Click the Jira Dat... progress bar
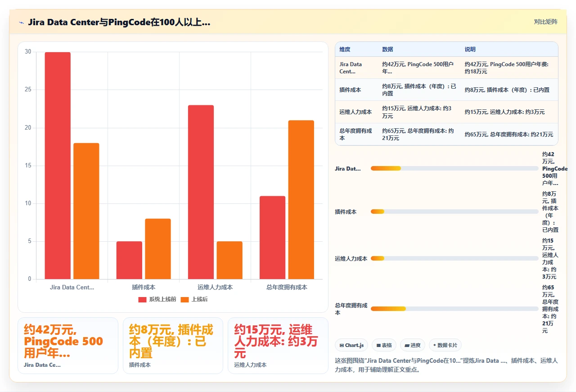Screen dimensions: 576x392 tap(454, 168)
